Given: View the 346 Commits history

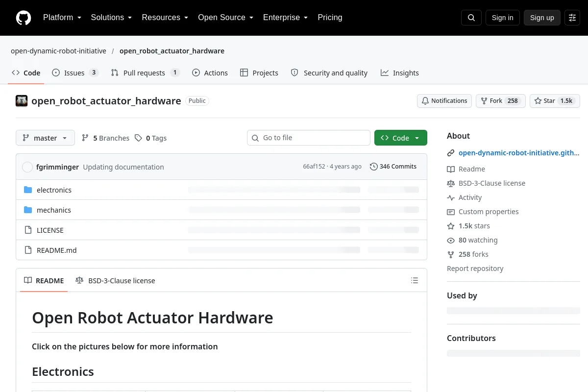Looking at the screenshot, I should coord(393,167).
